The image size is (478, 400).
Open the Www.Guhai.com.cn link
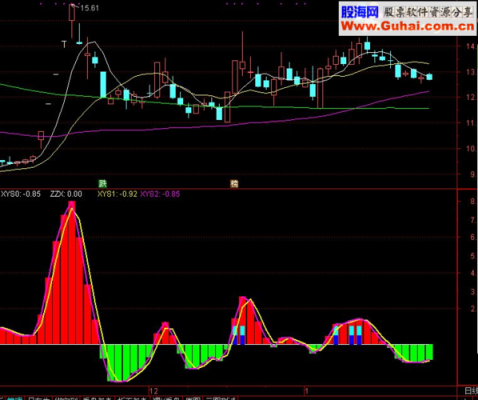tap(407, 26)
